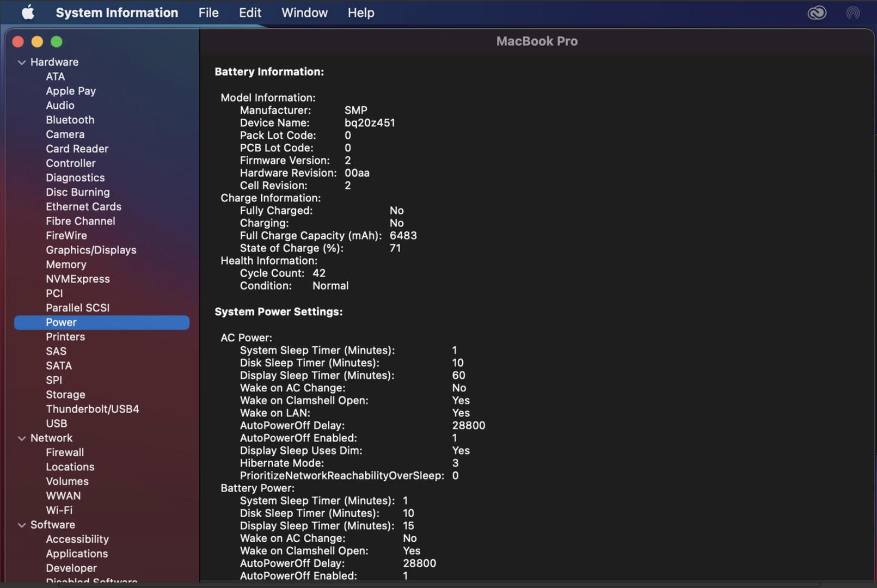Select Thunderbolt/USB4 in the sidebar
The width and height of the screenshot is (877, 588).
click(x=93, y=409)
